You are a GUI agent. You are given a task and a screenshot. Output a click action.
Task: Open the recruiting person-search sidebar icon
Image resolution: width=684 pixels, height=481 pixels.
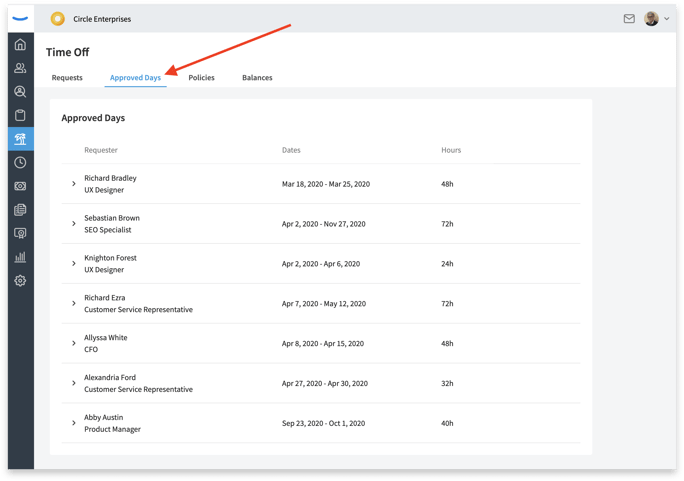[20, 92]
